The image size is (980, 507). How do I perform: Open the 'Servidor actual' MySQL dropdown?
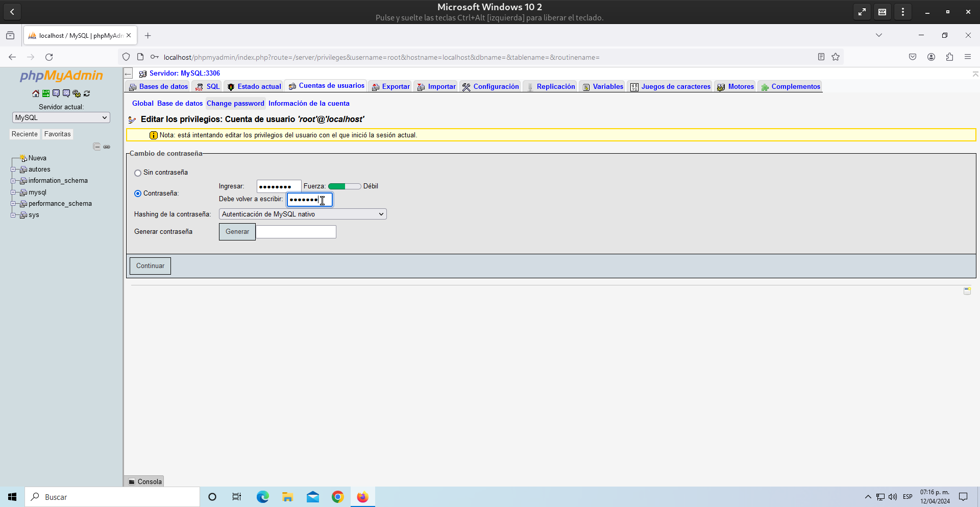61,117
